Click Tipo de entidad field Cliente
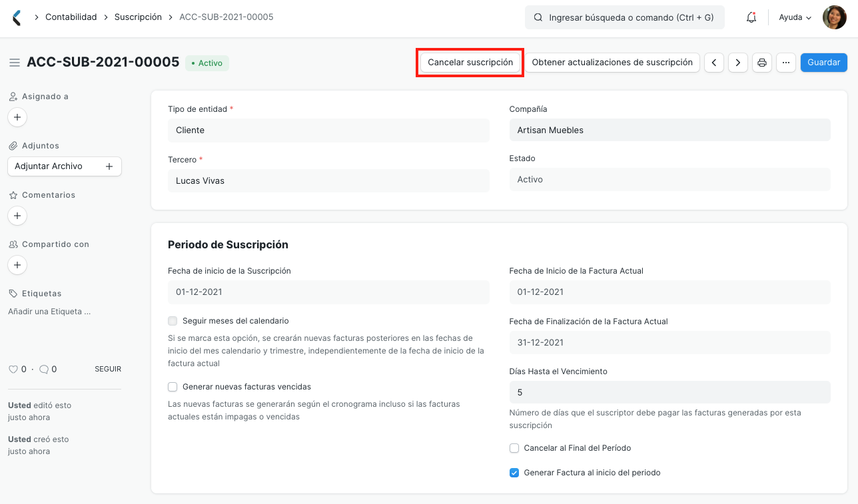The image size is (858, 504). 328,130
